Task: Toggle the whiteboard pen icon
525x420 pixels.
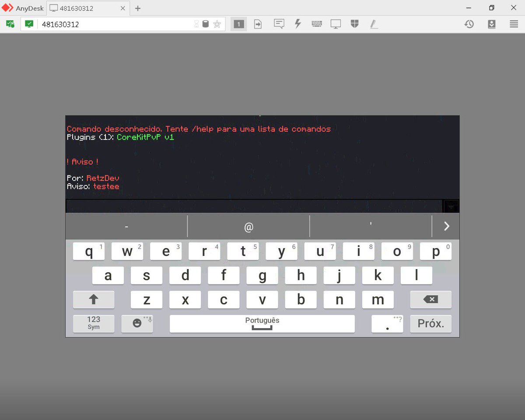Action: click(x=374, y=24)
